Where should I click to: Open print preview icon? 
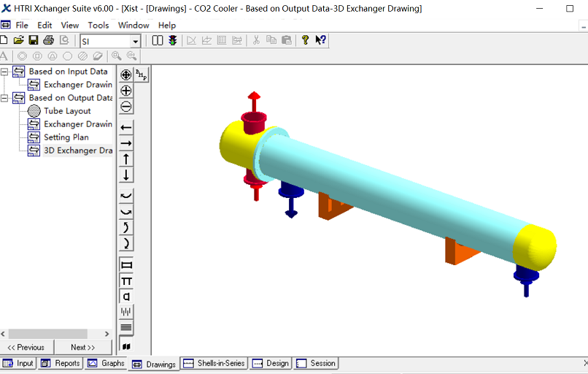pyautogui.click(x=64, y=40)
